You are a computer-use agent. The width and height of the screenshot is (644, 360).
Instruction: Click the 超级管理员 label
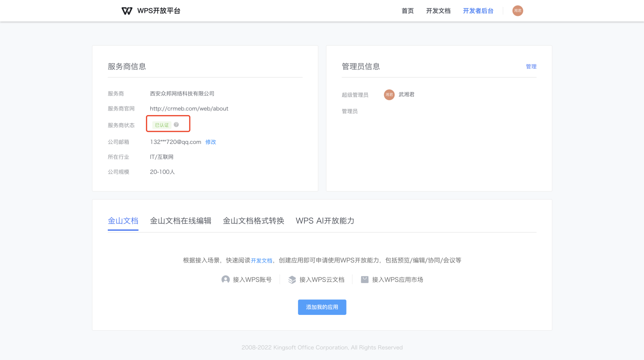355,95
